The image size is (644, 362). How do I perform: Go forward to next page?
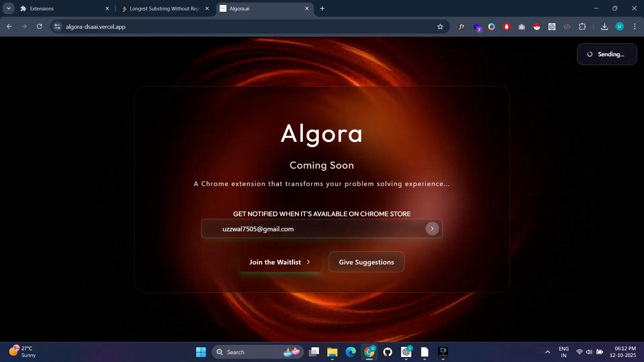(24, 26)
